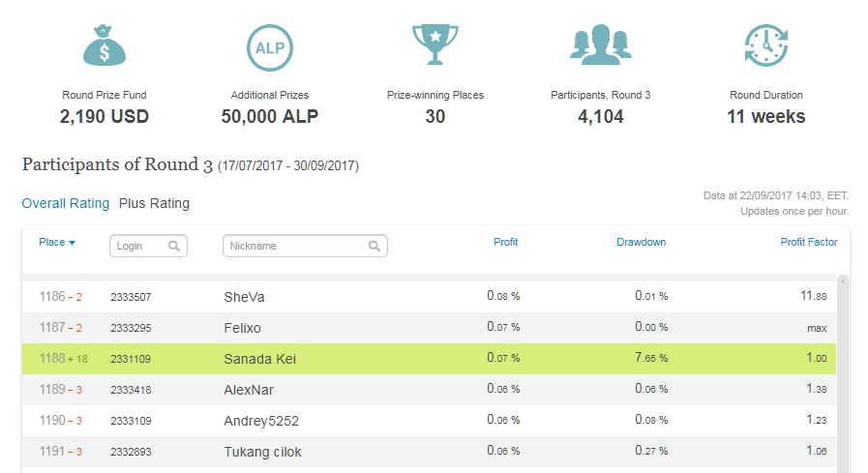
Task: Click the ALP circle icon
Action: 270,47
